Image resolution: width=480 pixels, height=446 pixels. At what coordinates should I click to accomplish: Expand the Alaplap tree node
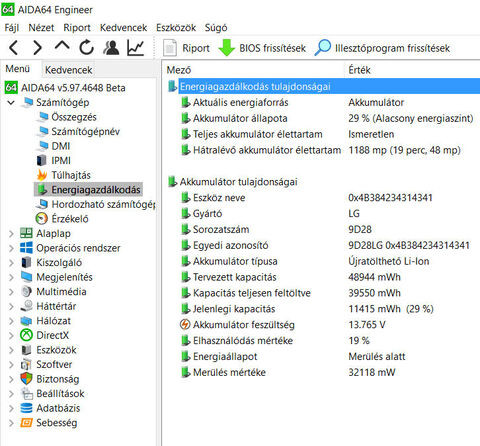(x=11, y=234)
